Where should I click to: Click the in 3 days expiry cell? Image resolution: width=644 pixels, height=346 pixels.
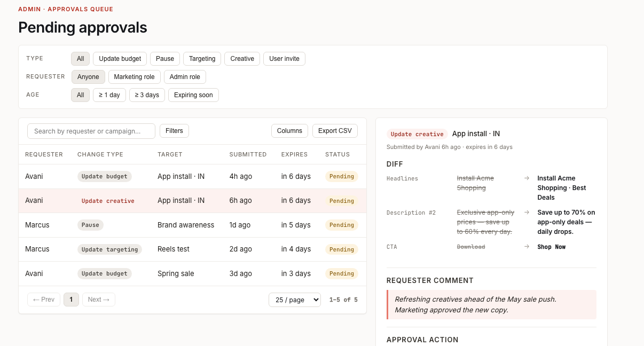(x=296, y=273)
